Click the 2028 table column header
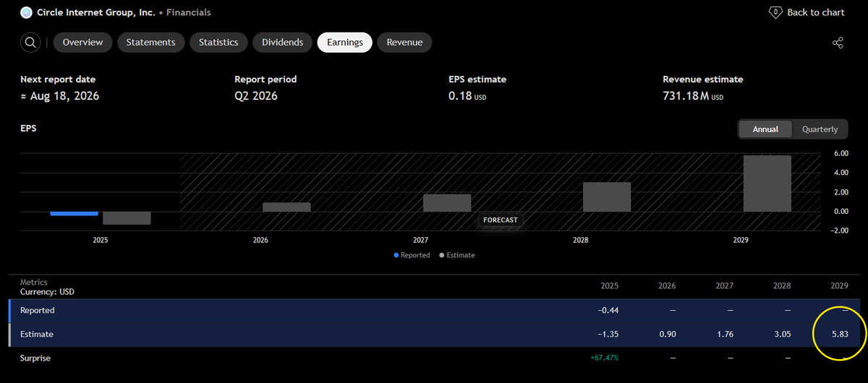The height and width of the screenshot is (383, 868). point(782,286)
